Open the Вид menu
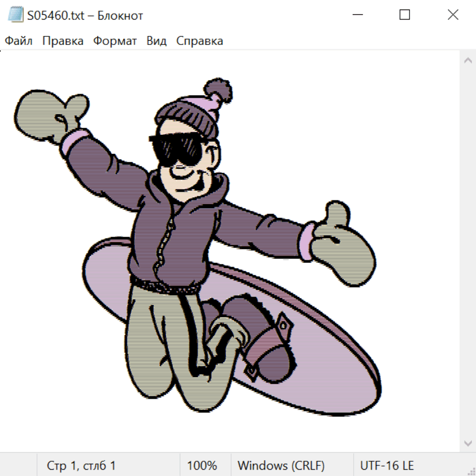This screenshot has width=476, height=476. [157, 41]
